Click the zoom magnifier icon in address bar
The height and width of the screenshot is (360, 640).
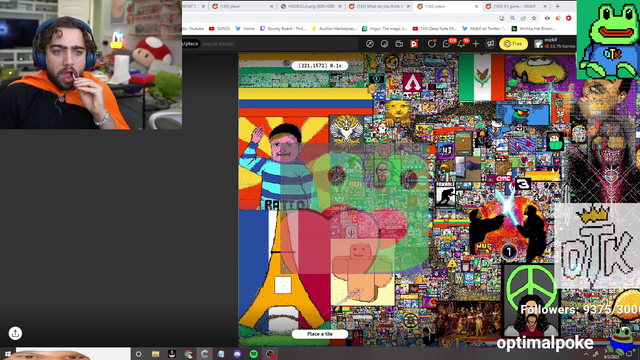click(x=513, y=18)
